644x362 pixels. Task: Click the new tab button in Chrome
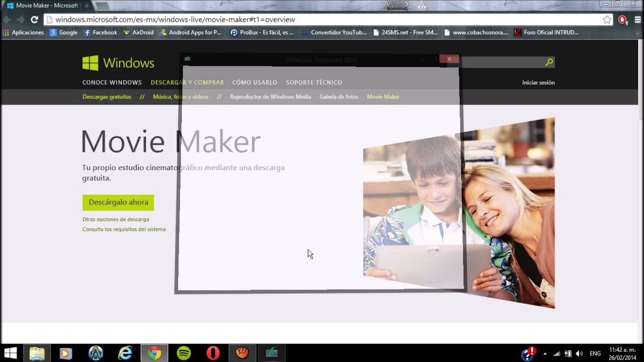click(x=101, y=6)
